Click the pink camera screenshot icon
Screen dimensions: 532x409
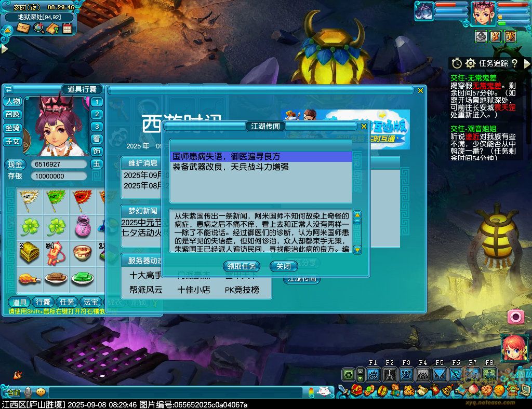pos(515,316)
